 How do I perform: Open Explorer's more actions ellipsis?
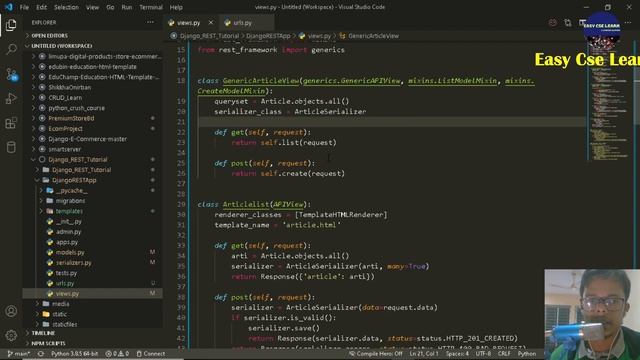151,22
